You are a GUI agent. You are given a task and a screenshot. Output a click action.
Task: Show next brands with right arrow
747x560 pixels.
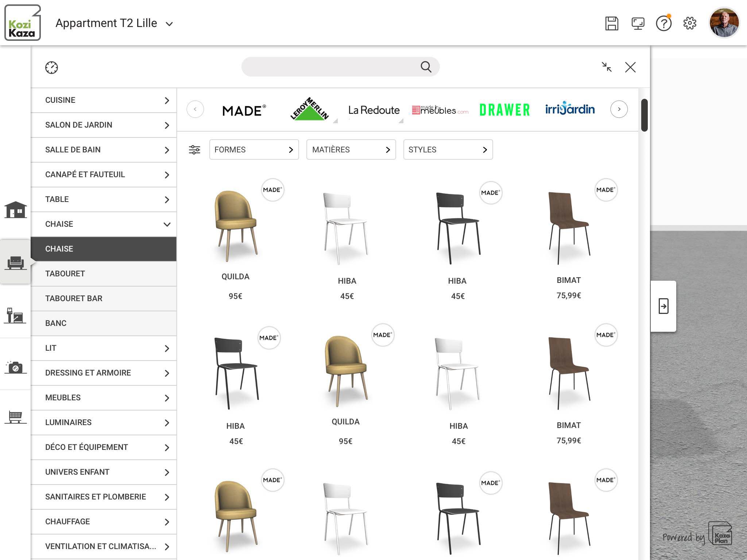(x=619, y=109)
